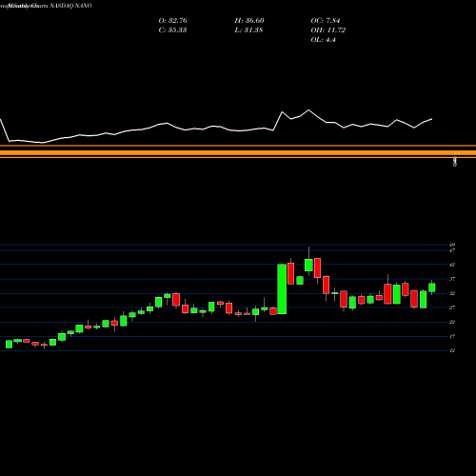
Task: Select the open value O: 32.76
Action: pyautogui.click(x=172, y=21)
